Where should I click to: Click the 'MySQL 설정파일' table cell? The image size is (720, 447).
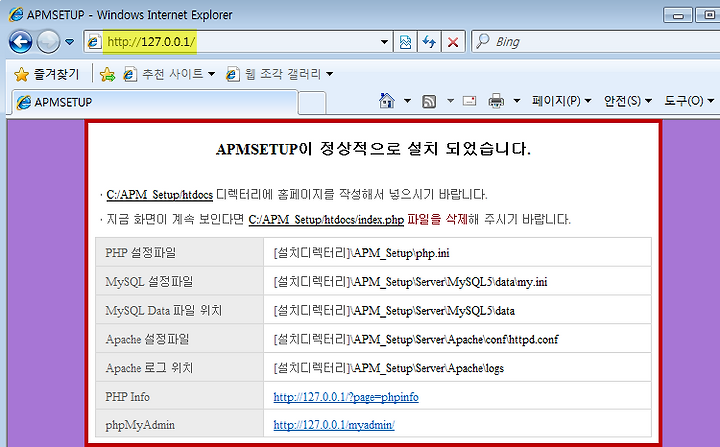[180, 281]
